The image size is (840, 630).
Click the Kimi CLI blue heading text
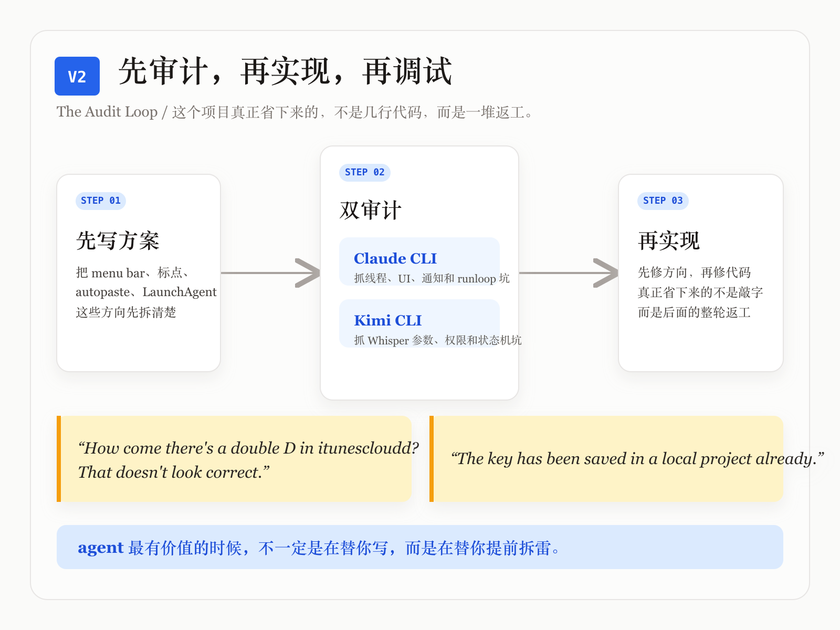point(387,320)
